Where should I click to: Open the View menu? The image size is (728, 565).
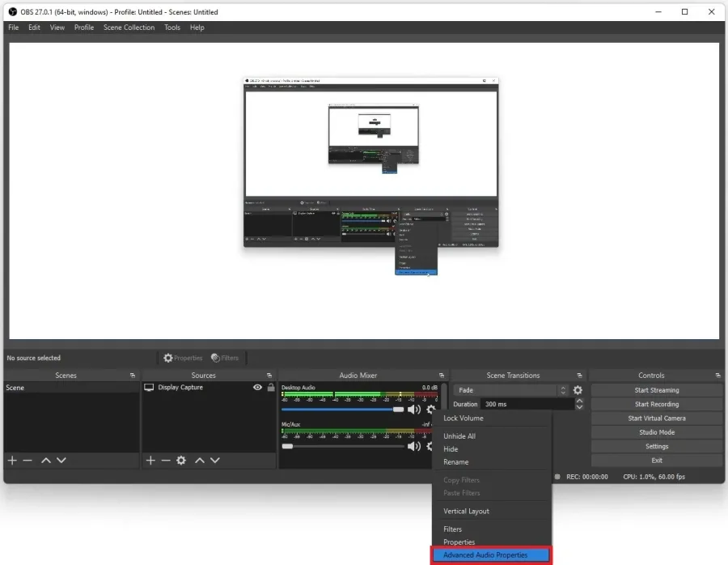(x=57, y=28)
